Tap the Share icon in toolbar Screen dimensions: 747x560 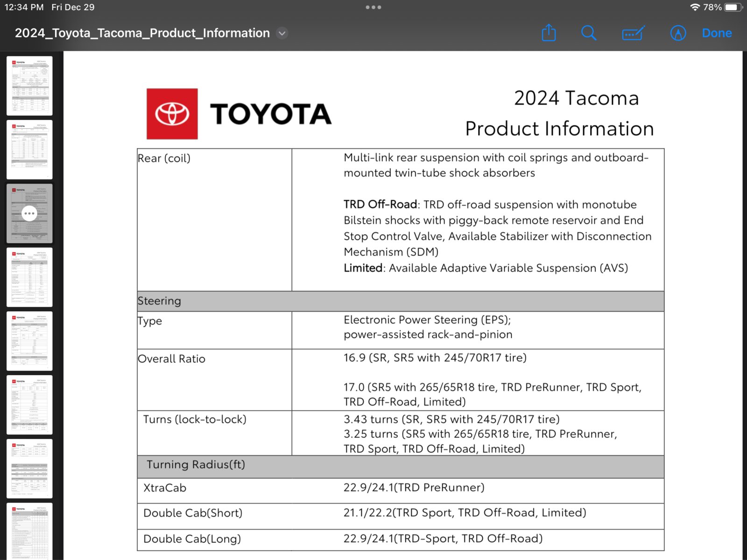coord(549,33)
